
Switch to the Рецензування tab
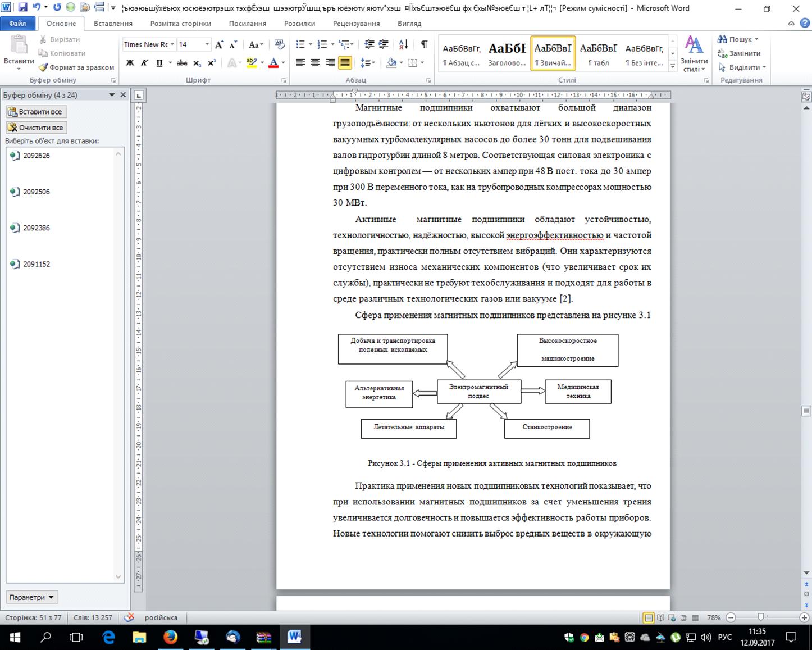(356, 24)
